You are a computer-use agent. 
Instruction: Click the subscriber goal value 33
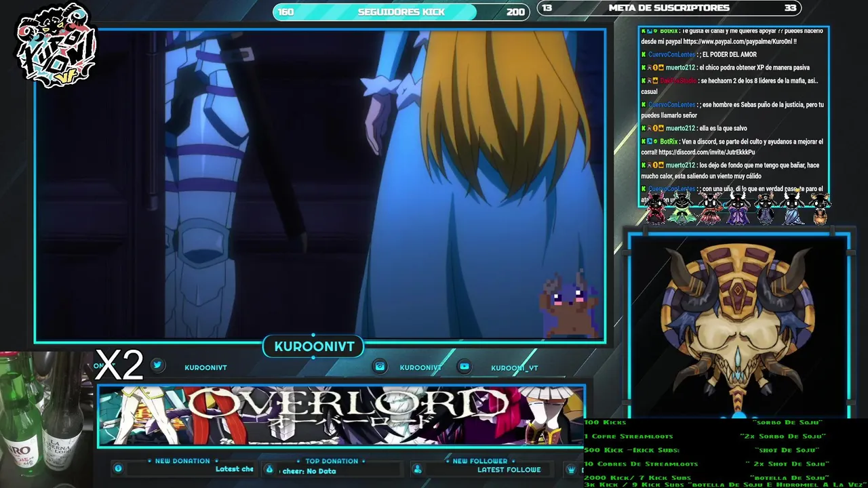[x=790, y=8]
